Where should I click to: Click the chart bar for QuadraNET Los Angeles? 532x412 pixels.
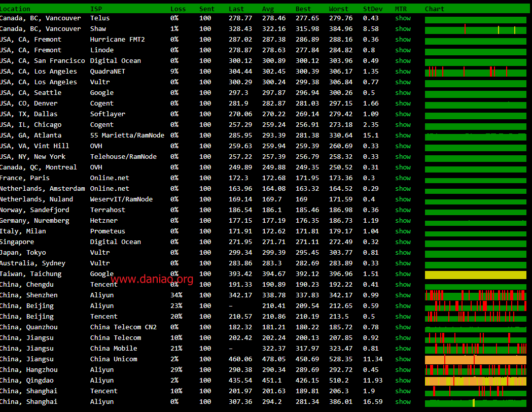(475, 72)
